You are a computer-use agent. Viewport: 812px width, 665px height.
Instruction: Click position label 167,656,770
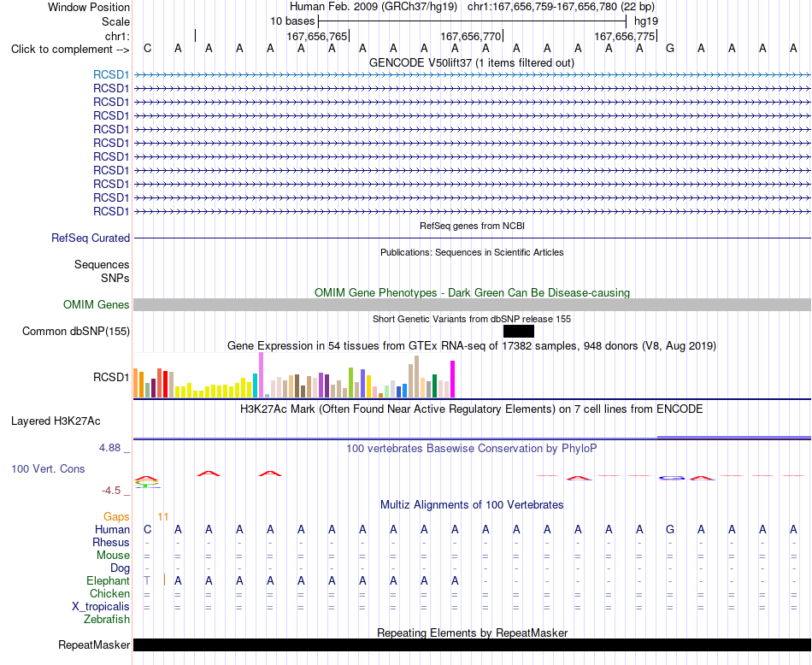click(471, 36)
